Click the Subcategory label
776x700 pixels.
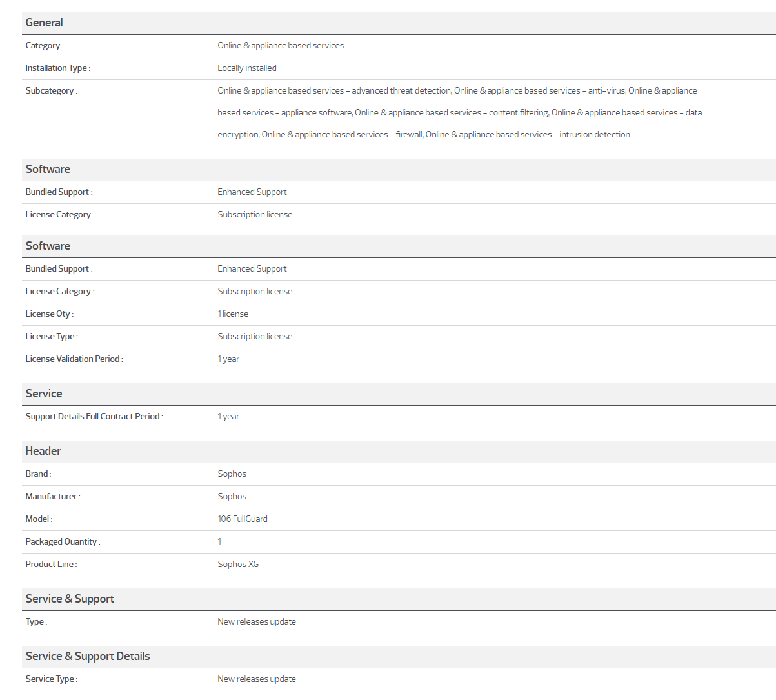51,91
